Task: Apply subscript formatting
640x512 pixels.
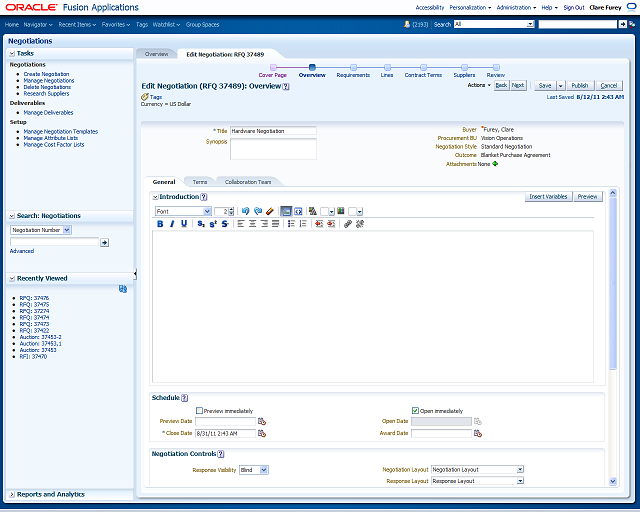Action: click(200, 224)
